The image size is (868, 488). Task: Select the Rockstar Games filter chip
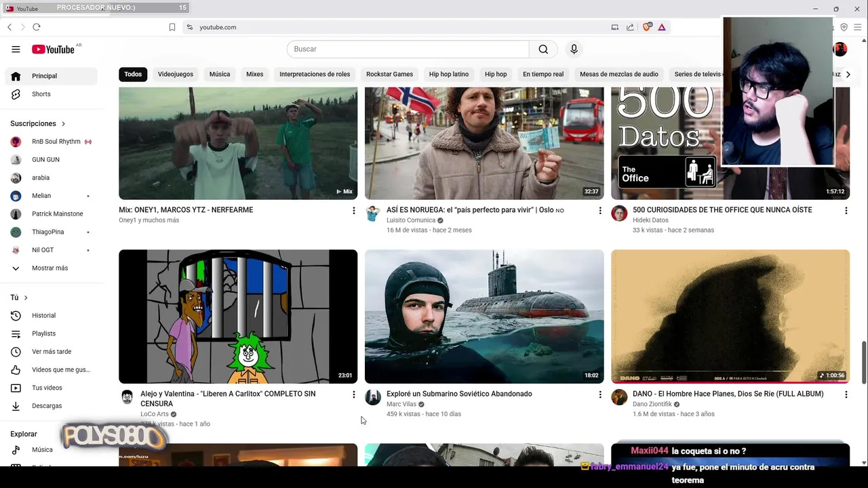click(x=389, y=74)
